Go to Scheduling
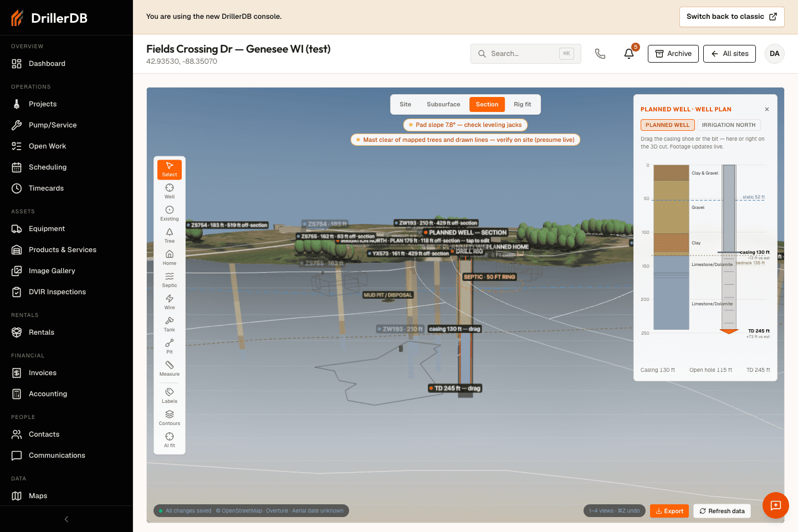Viewport: 798px width, 532px height. pos(66,167)
